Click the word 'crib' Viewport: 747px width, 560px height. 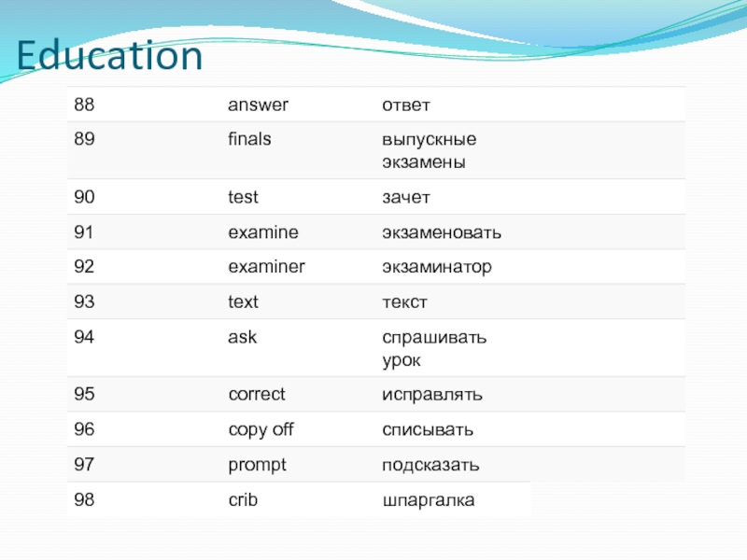tap(243, 499)
